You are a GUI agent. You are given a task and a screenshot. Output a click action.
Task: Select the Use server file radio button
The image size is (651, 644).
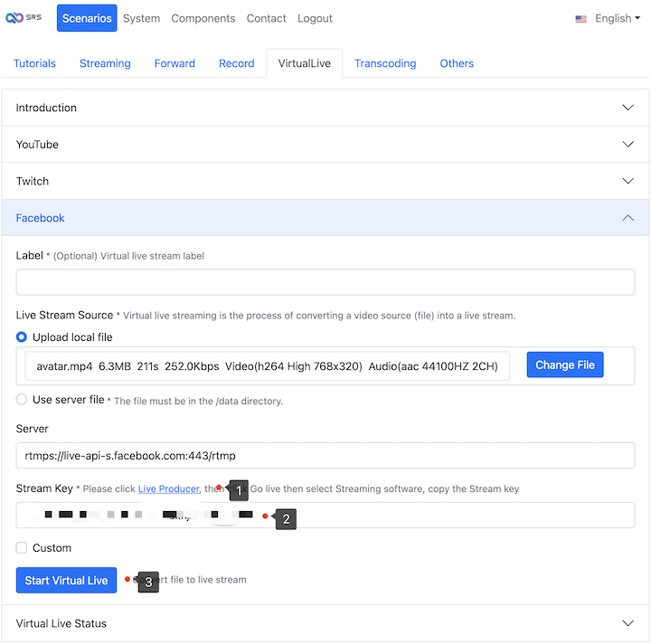click(21, 400)
